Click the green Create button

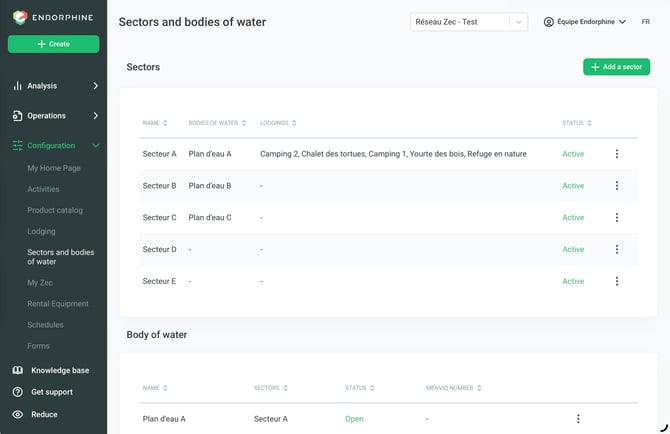point(53,44)
